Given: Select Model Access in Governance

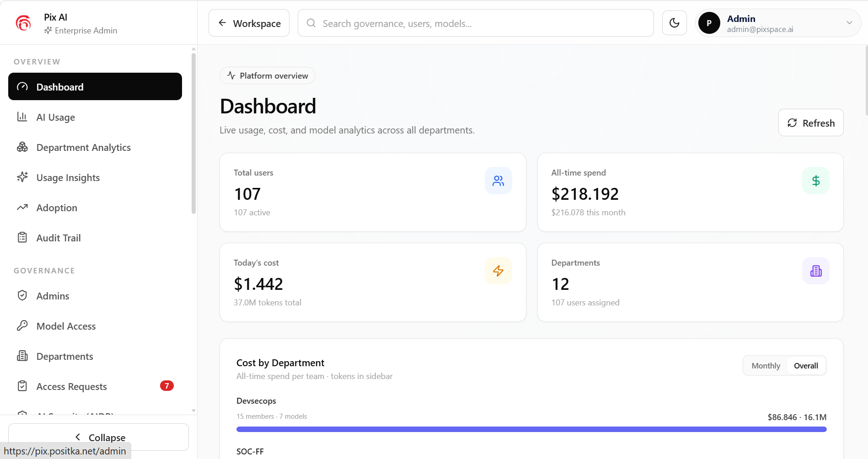Looking at the screenshot, I should pos(95,326).
